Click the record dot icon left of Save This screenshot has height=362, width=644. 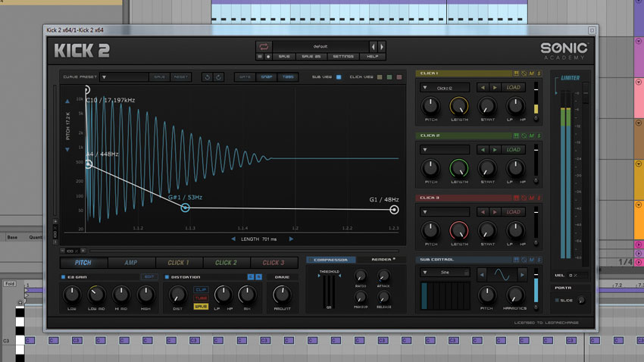tap(268, 57)
